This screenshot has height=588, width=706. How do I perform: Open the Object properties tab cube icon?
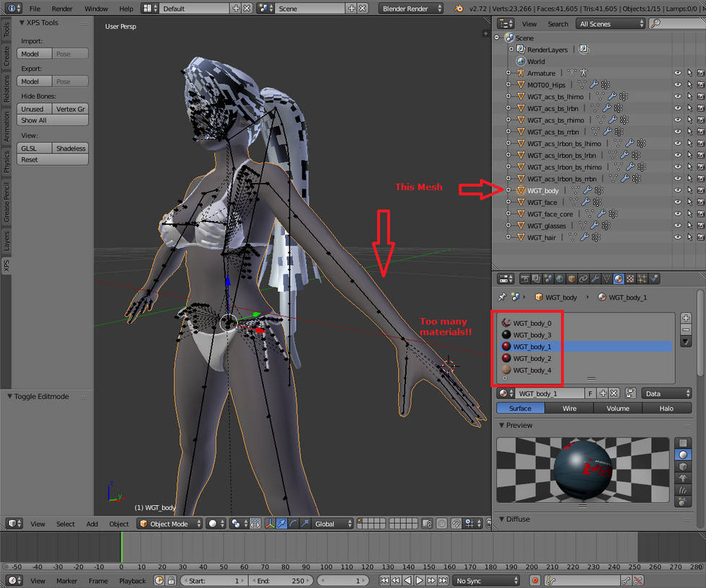coord(571,279)
